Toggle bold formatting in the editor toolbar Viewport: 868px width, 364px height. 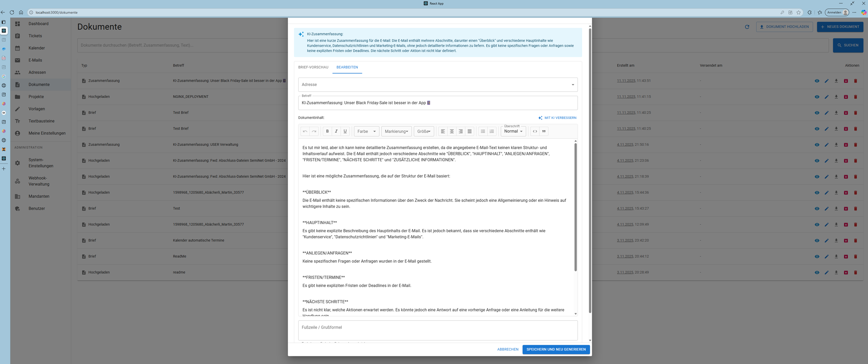click(327, 131)
